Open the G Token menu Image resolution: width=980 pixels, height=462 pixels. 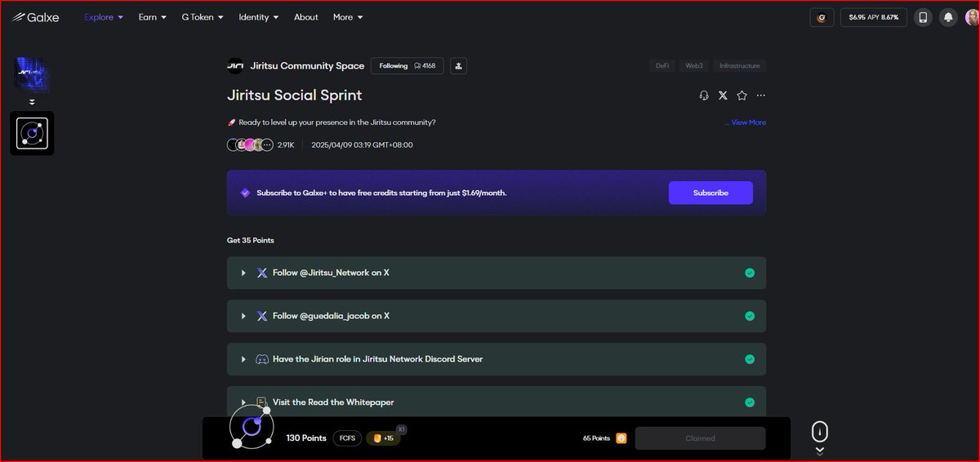coord(202,17)
